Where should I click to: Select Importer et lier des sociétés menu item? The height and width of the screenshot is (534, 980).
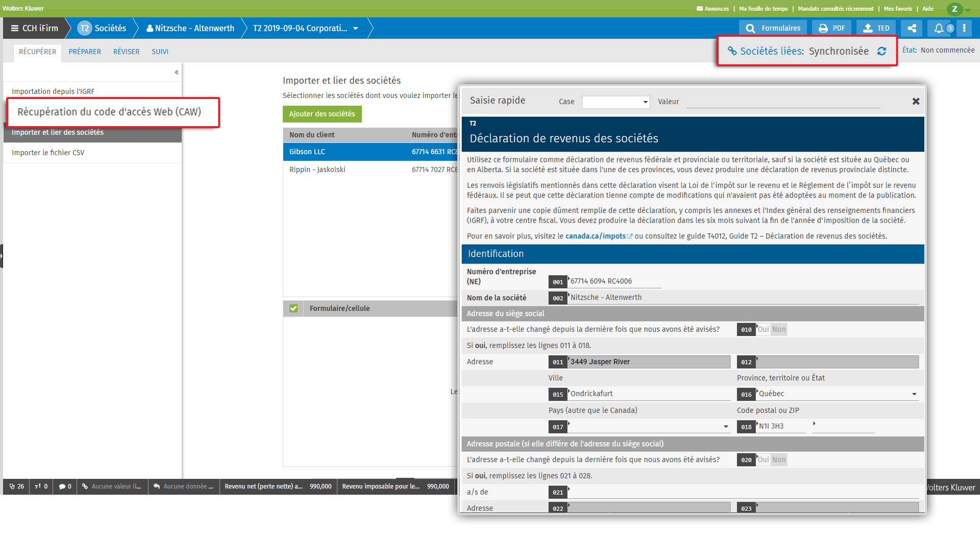[x=92, y=133]
